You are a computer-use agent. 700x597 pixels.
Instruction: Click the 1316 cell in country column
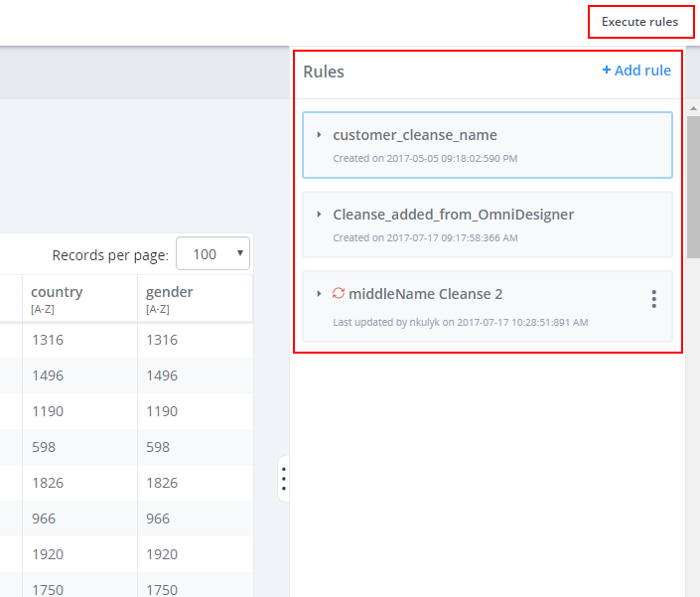coord(48,340)
